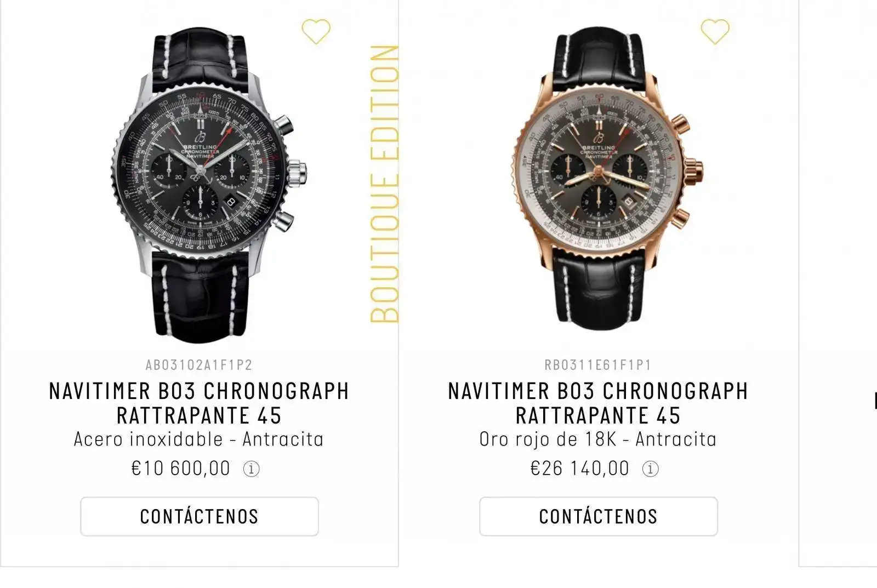Click the Acero inoxidable - Antracita description
This screenshot has width=877, height=588.
coord(199,439)
